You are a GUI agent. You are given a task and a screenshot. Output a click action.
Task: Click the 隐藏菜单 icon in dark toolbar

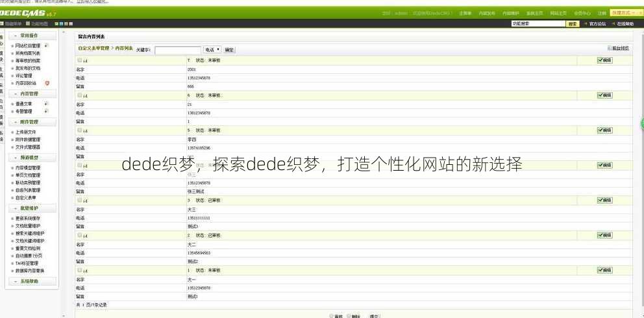coord(2,24)
